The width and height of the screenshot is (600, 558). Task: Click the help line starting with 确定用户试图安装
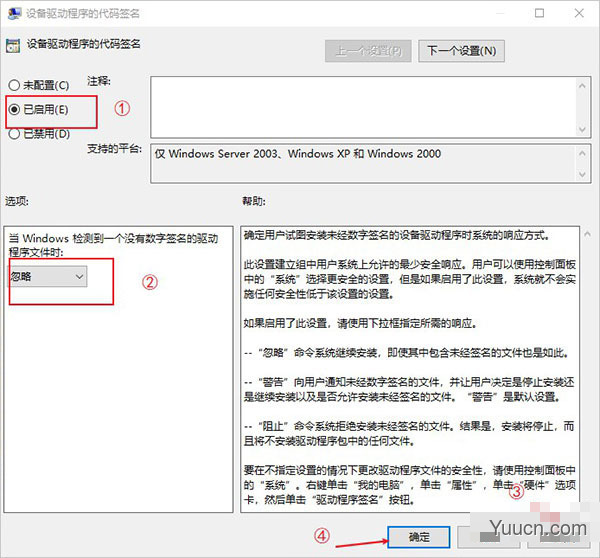(x=397, y=235)
